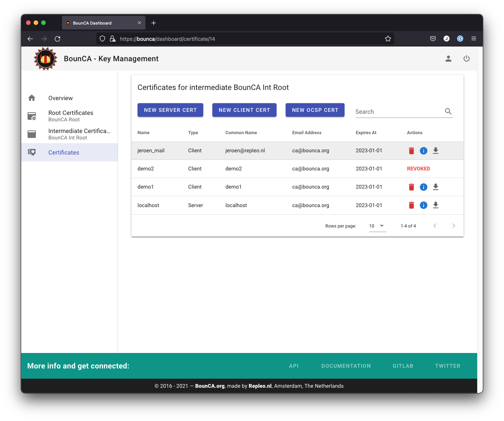Click jeroen@repleo.nl common name cell

coord(245,151)
